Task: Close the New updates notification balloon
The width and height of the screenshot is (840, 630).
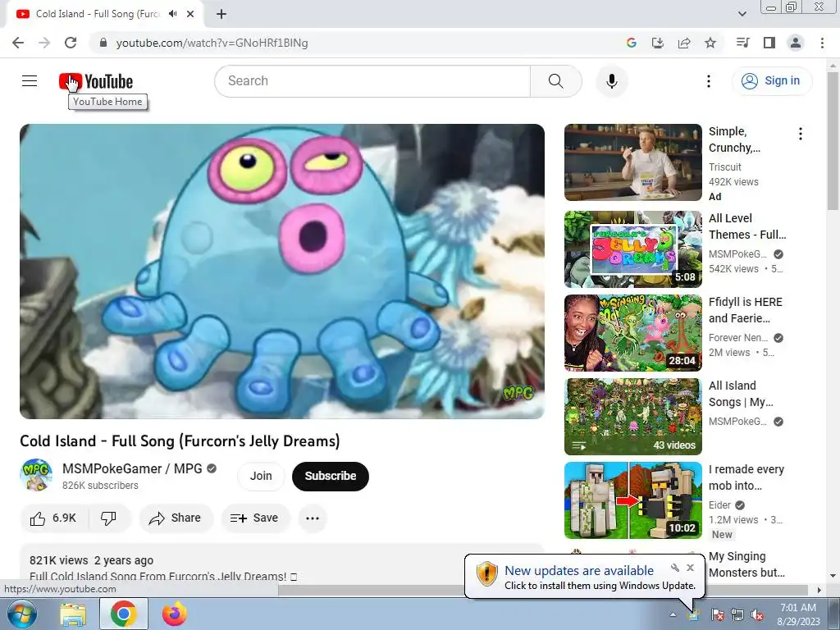Action: coord(690,568)
